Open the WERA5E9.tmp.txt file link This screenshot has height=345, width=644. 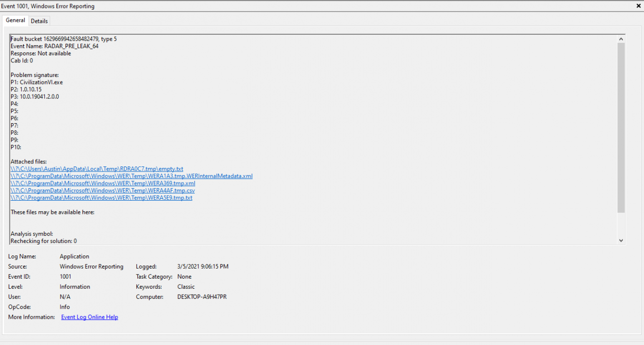tap(101, 198)
